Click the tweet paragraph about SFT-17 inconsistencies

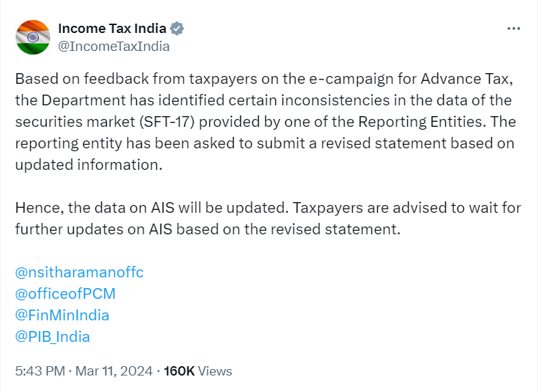point(265,120)
